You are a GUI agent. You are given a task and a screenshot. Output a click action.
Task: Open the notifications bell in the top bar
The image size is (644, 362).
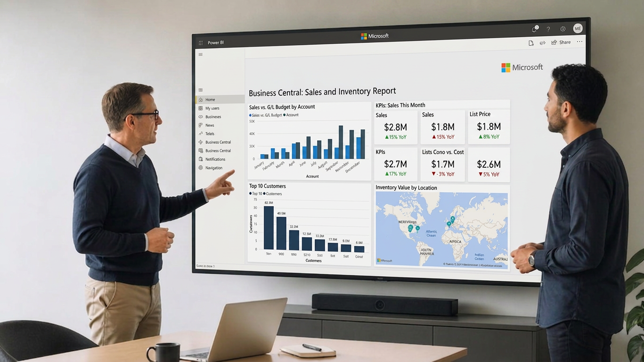(534, 29)
